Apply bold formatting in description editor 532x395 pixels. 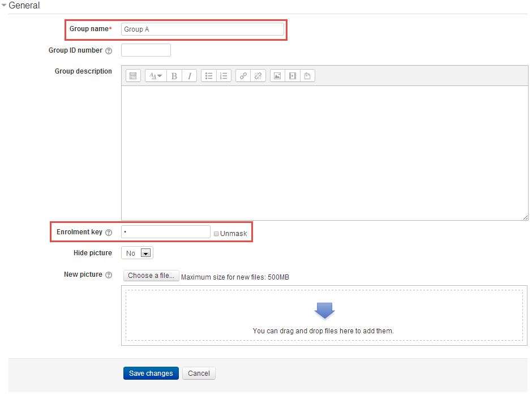point(174,76)
